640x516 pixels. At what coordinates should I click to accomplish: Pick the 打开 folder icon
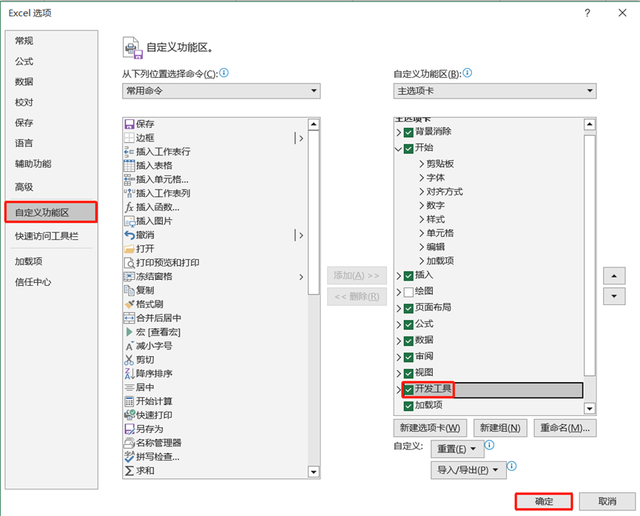point(129,249)
